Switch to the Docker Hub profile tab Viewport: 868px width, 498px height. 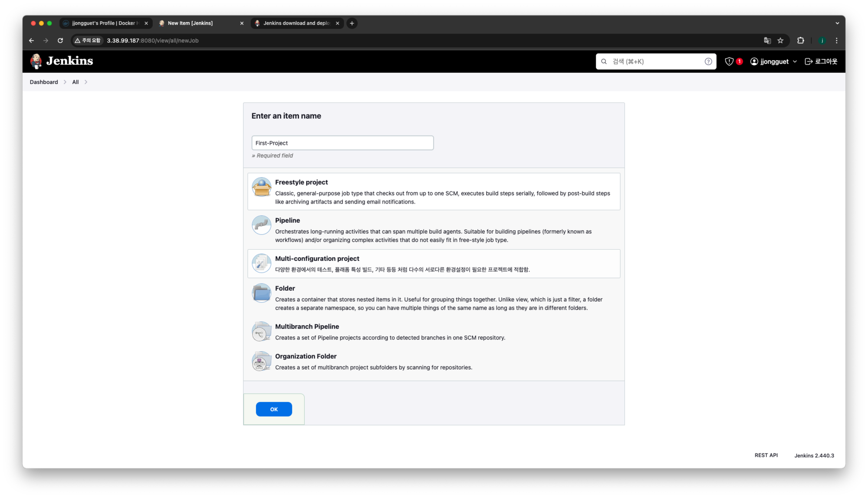tap(104, 23)
